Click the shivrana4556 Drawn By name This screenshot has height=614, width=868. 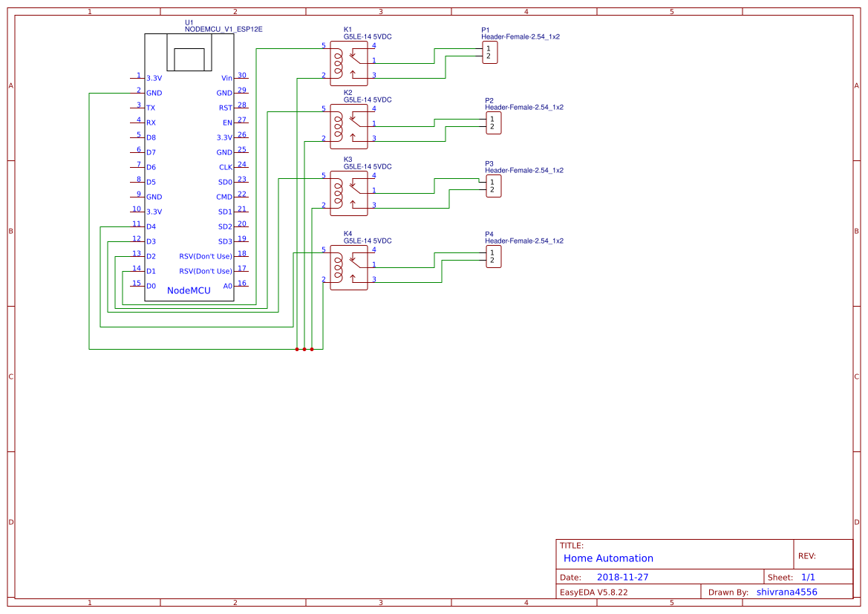pyautogui.click(x=786, y=592)
